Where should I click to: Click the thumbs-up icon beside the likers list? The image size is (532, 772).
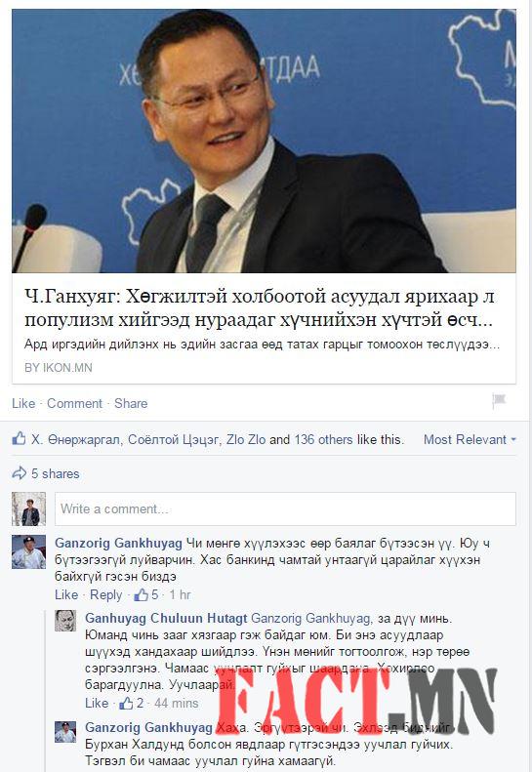click(19, 438)
